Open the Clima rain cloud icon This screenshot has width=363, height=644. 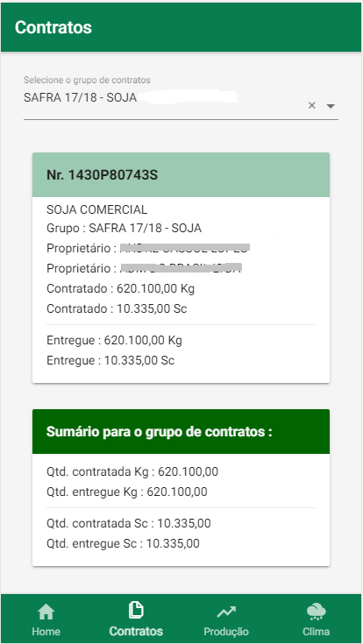click(x=317, y=612)
